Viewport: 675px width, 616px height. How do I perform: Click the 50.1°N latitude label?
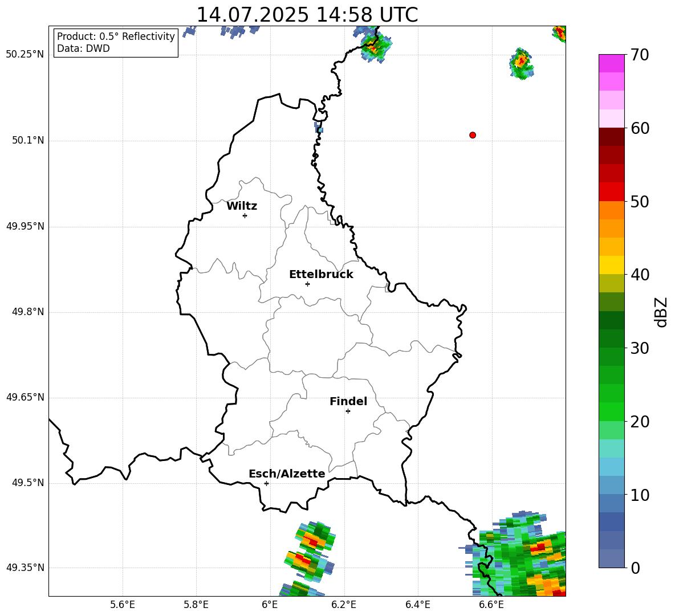click(29, 141)
